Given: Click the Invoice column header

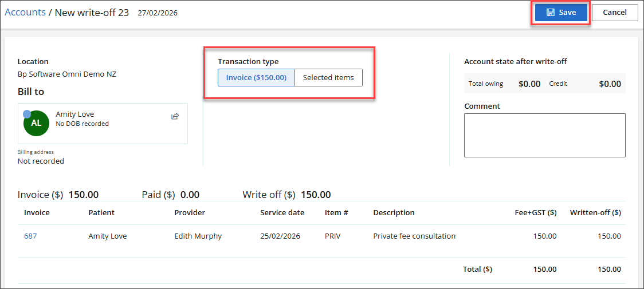Looking at the screenshot, I should coord(37,212).
